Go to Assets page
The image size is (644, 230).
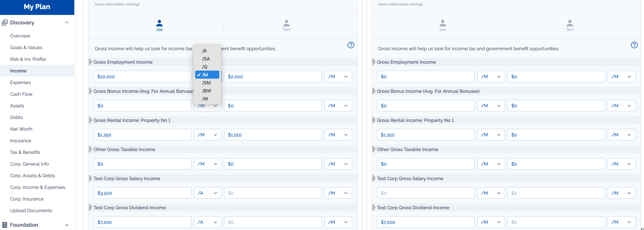pos(17,106)
